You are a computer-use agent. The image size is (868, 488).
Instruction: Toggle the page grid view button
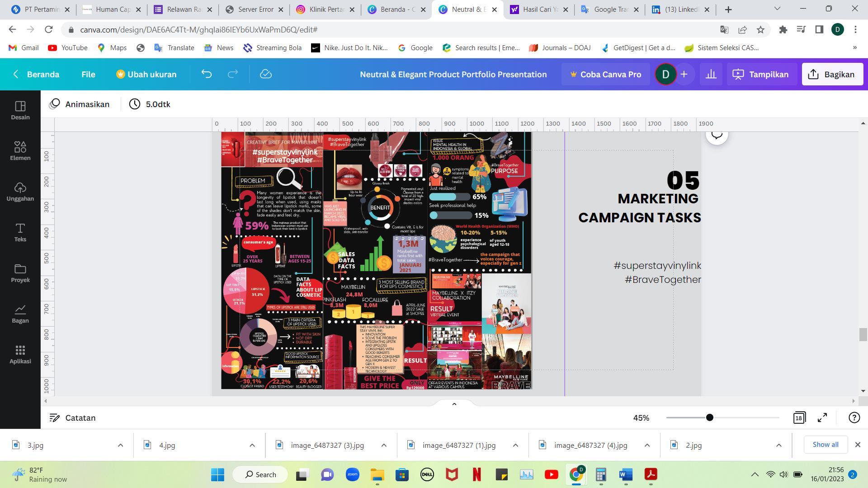(x=799, y=418)
